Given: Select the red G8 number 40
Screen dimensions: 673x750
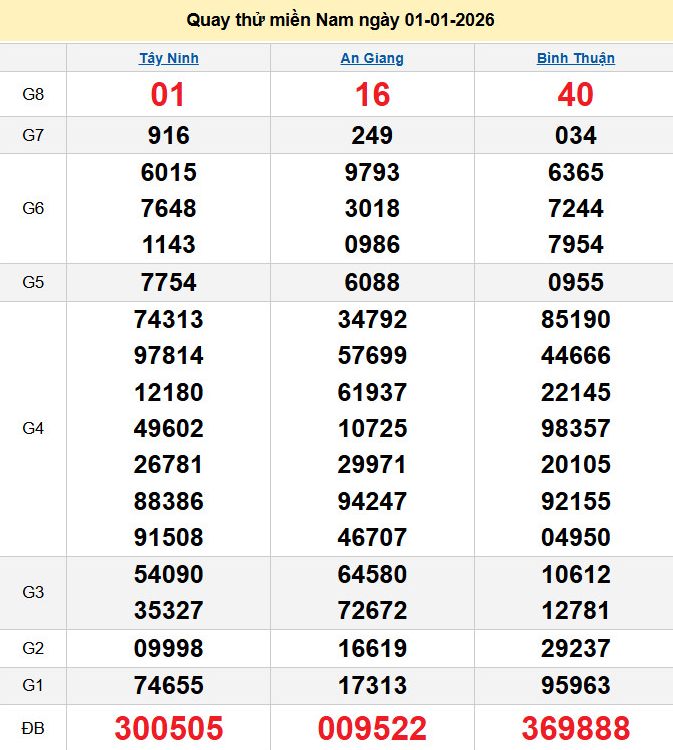Looking at the screenshot, I should [x=575, y=95].
